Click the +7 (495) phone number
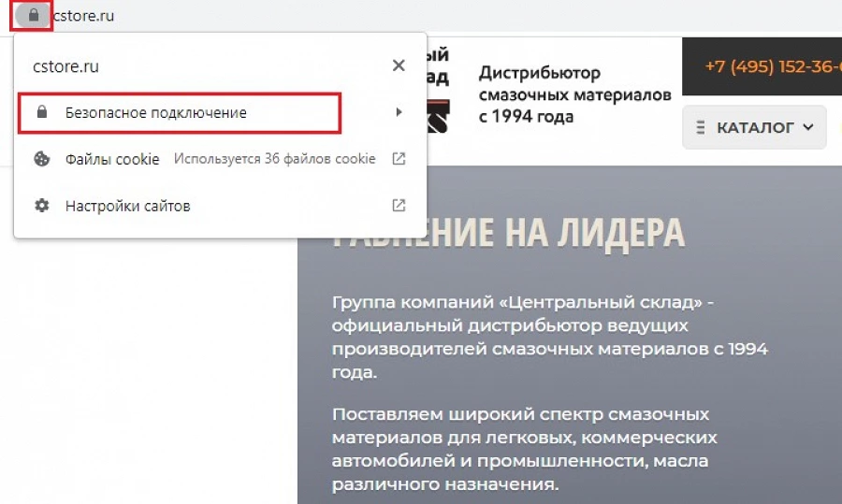 point(773,66)
